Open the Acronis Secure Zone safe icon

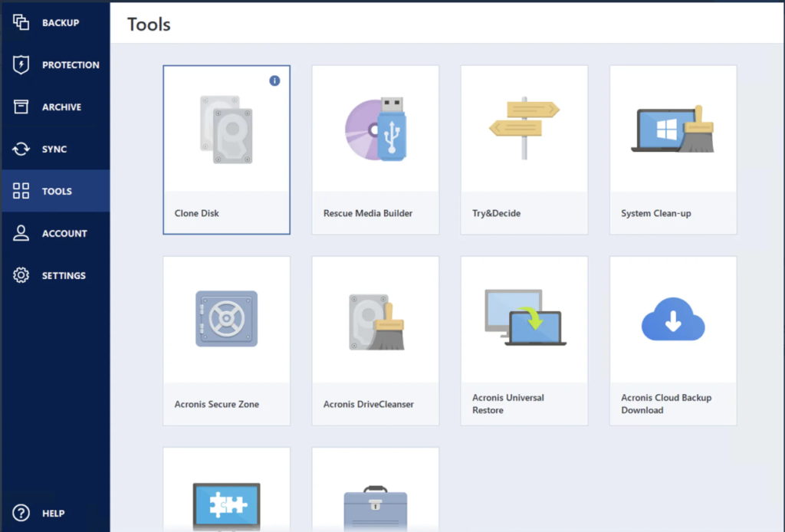point(226,318)
